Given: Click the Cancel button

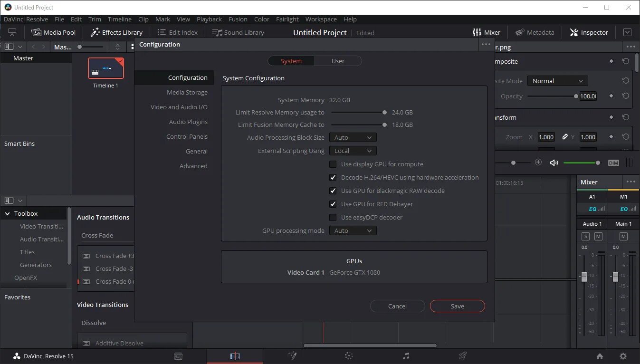Looking at the screenshot, I should (397, 306).
